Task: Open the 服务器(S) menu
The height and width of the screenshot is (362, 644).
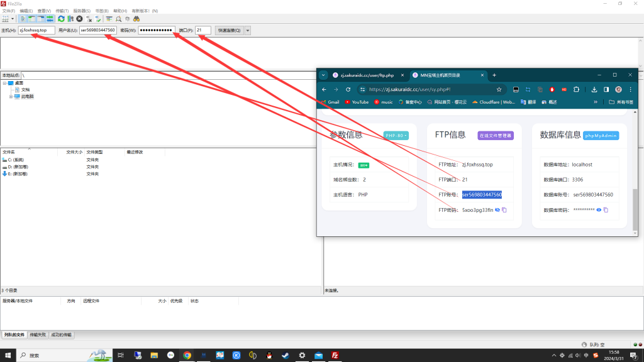Action: tap(82, 11)
